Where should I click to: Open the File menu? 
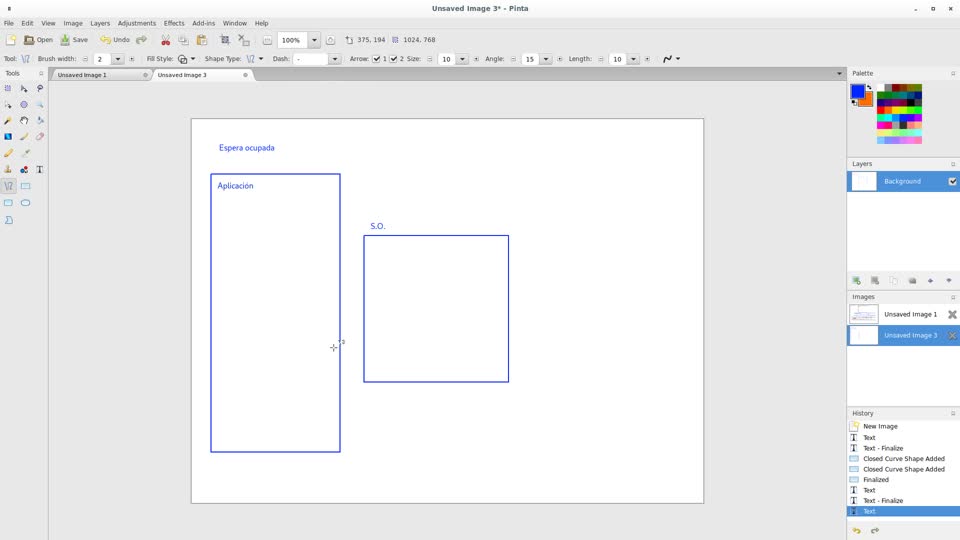click(9, 23)
